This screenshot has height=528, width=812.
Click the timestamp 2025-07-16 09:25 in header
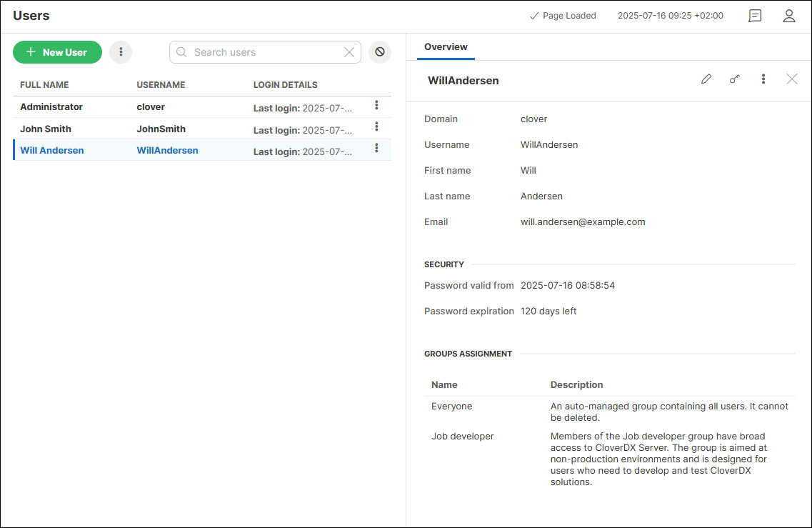(x=670, y=15)
